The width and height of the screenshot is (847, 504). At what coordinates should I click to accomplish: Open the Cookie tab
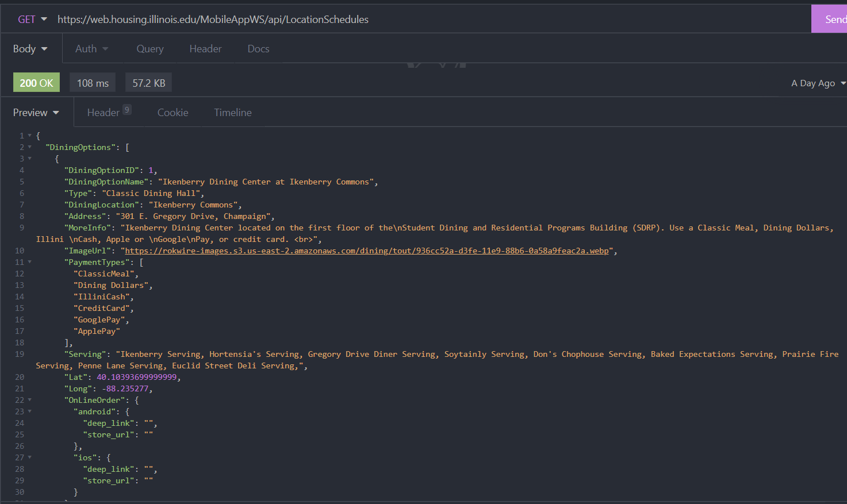[173, 113]
